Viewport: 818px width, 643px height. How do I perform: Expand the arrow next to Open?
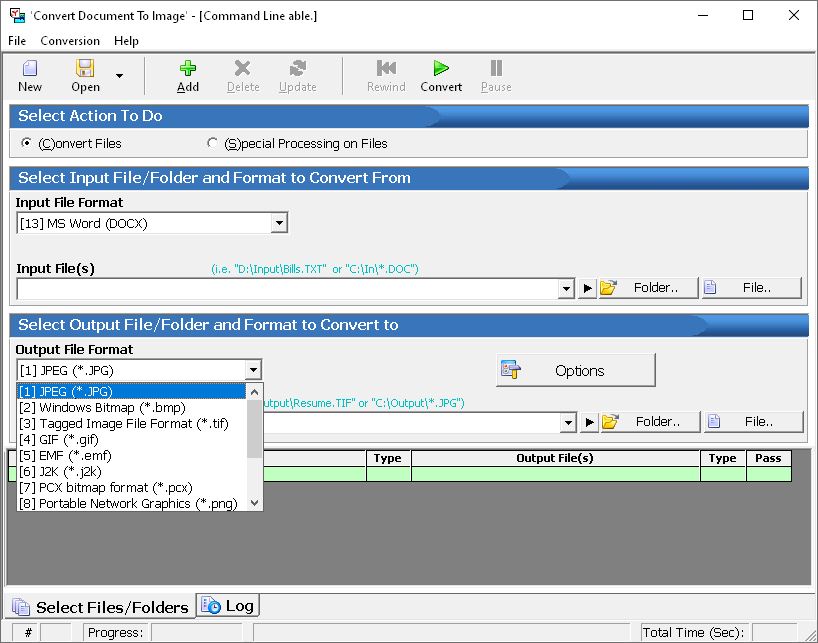coord(119,76)
